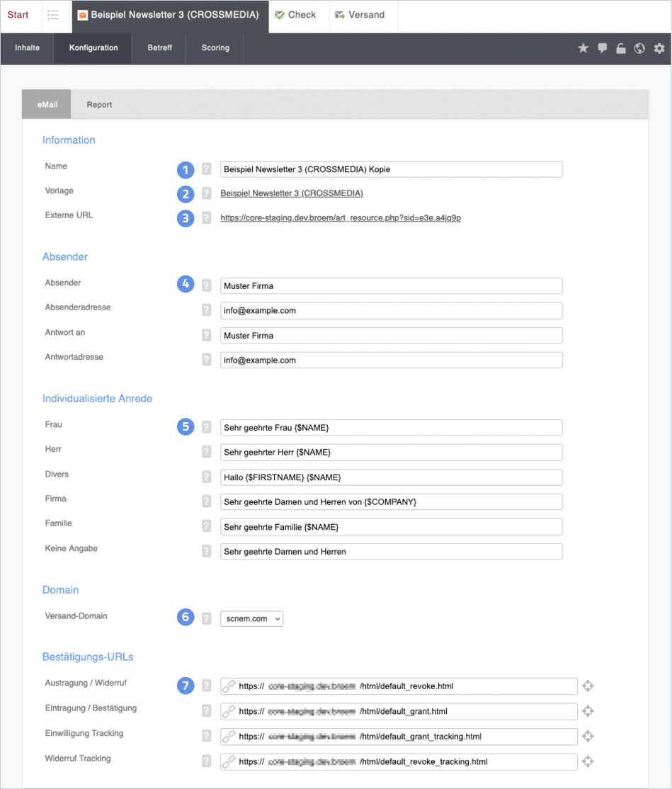Open the list view icon beside Start
Image resolution: width=672 pixels, height=789 pixels.
pos(53,16)
